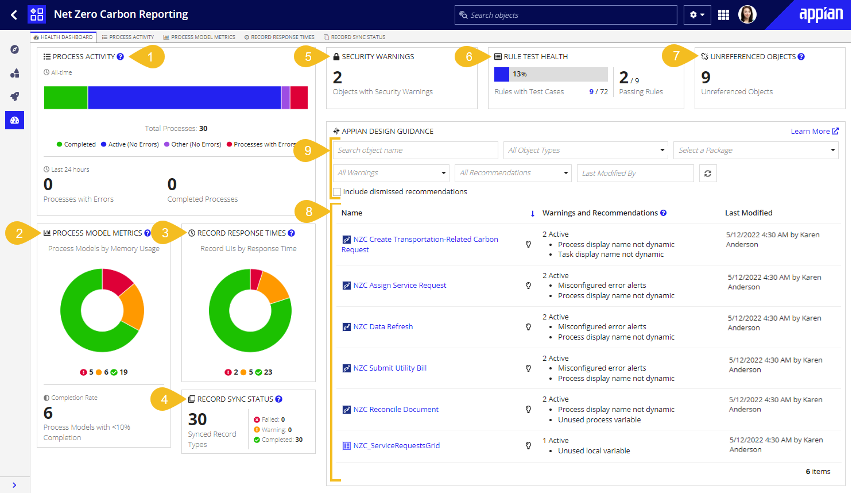Viewport: 868px width, 493px height.
Task: Click the application objects icon beside title
Action: click(37, 14)
